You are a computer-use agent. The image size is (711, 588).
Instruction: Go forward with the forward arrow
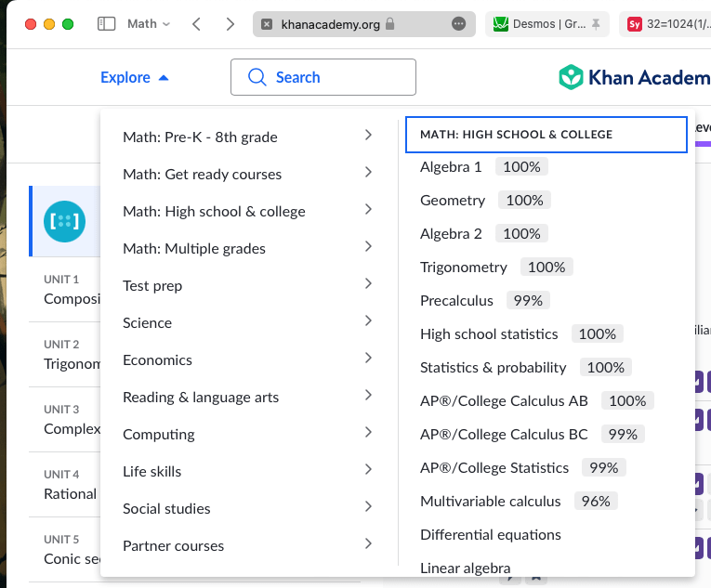coord(230,23)
